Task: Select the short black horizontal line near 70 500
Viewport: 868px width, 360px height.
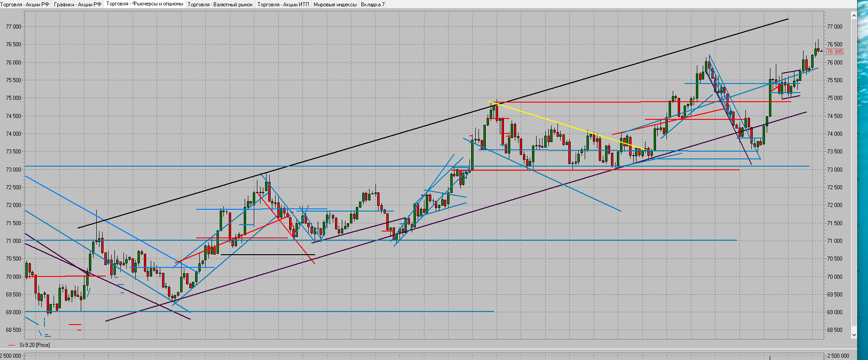Action: point(268,255)
